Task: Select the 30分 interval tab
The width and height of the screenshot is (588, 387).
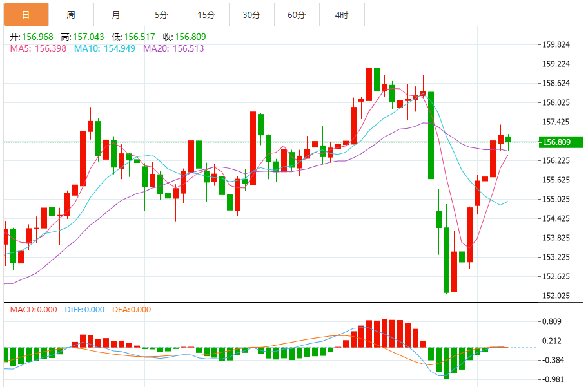Action: 251,14
